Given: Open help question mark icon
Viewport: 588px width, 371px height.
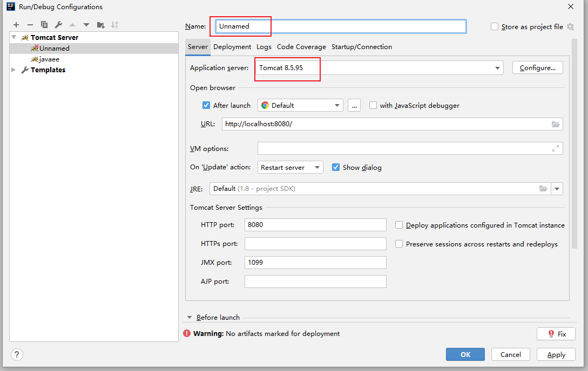Looking at the screenshot, I should 17,354.
